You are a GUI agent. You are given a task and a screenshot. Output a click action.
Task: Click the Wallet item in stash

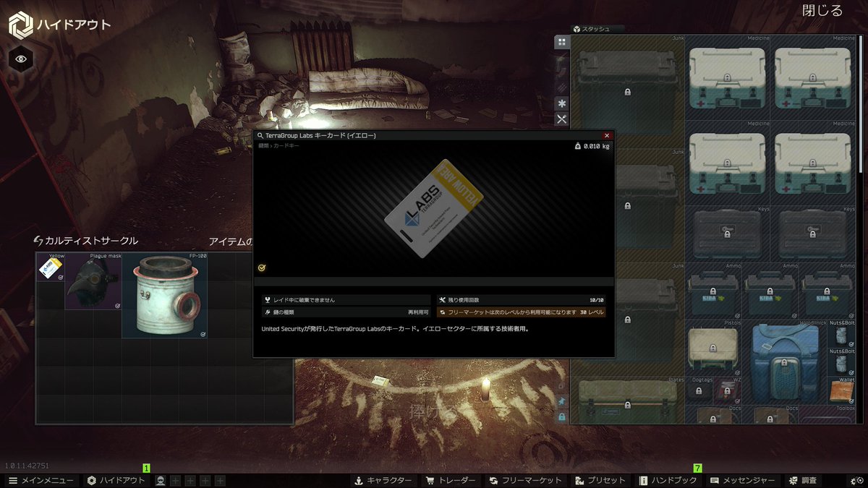click(x=841, y=393)
